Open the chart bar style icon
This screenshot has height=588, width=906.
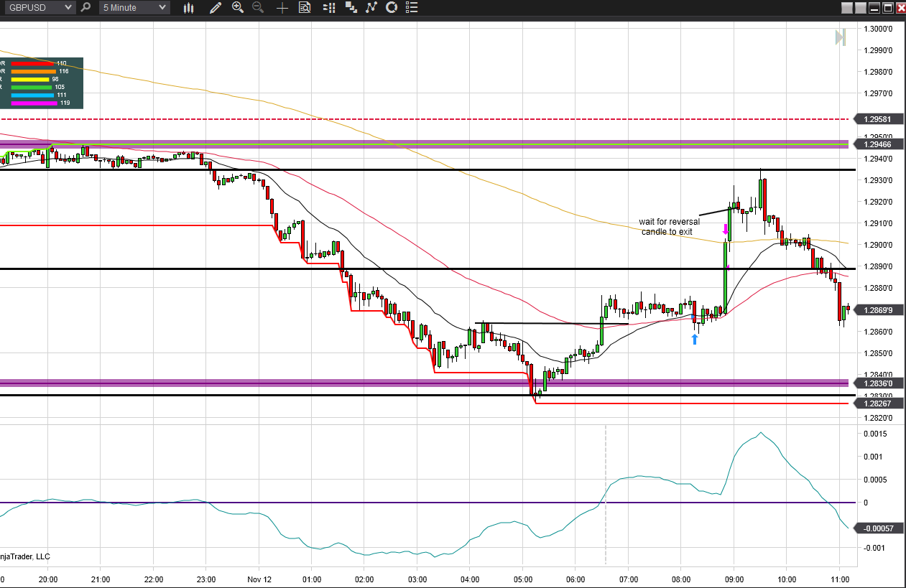pyautogui.click(x=189, y=8)
